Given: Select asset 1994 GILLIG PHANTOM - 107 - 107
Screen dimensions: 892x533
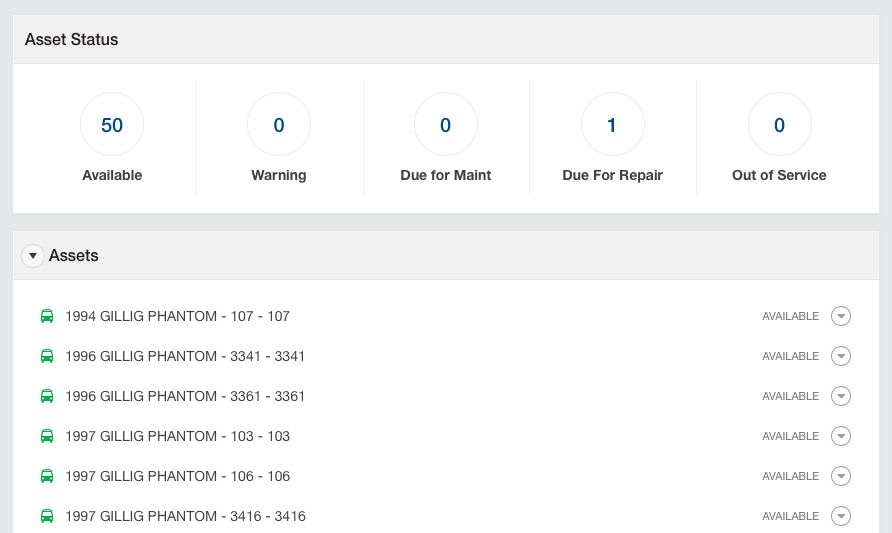Looking at the screenshot, I should tap(177, 316).
